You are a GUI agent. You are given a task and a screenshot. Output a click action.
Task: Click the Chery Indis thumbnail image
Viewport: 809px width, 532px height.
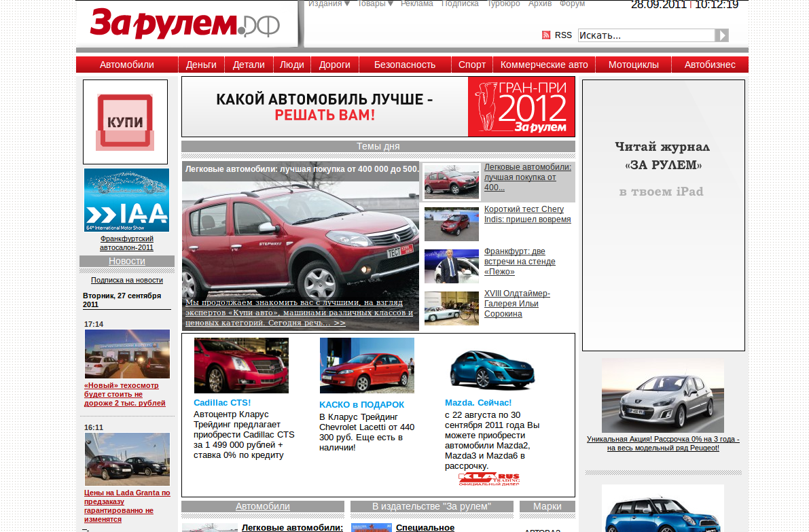pyautogui.click(x=452, y=224)
